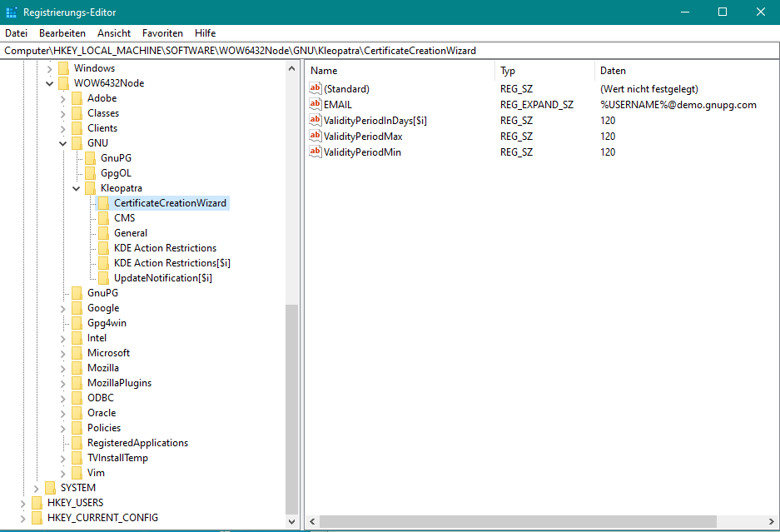Image resolution: width=780 pixels, height=532 pixels.
Task: Click the values pane scroll left arrow
Action: [x=312, y=521]
